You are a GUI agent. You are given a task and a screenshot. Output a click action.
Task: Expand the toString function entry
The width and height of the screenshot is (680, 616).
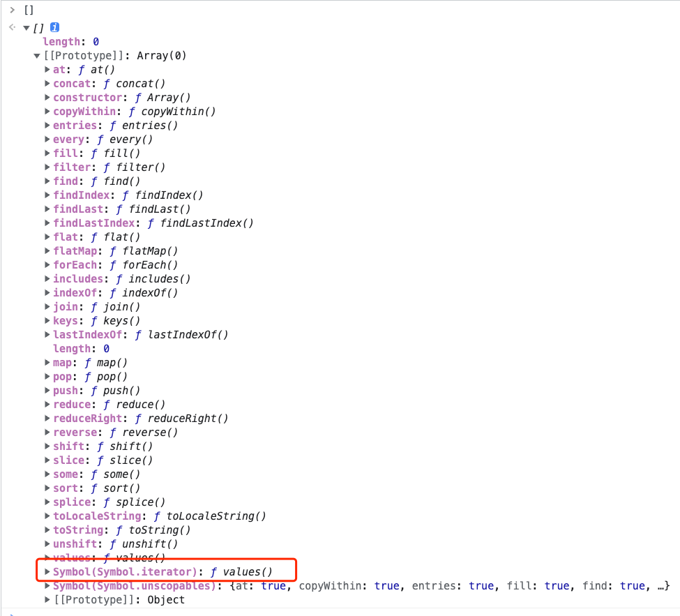47,529
